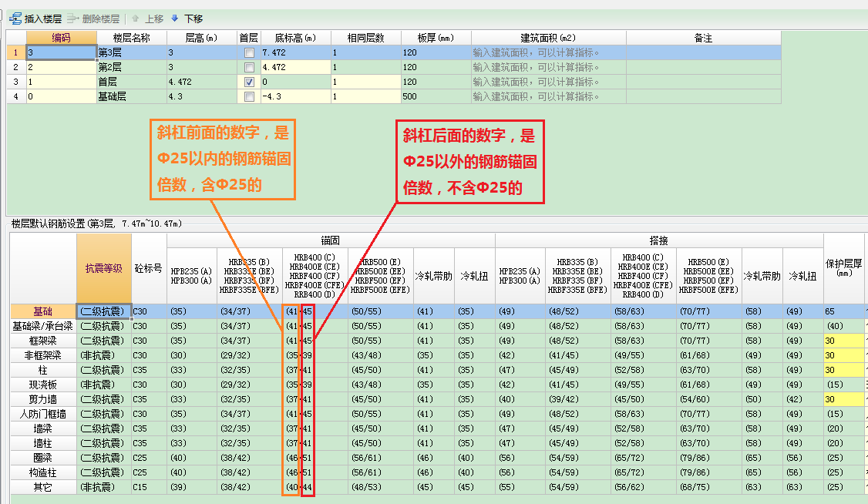868x504 pixels.
Task: Select 抗震等级 cell of 现浇板 row
Action: [104, 385]
